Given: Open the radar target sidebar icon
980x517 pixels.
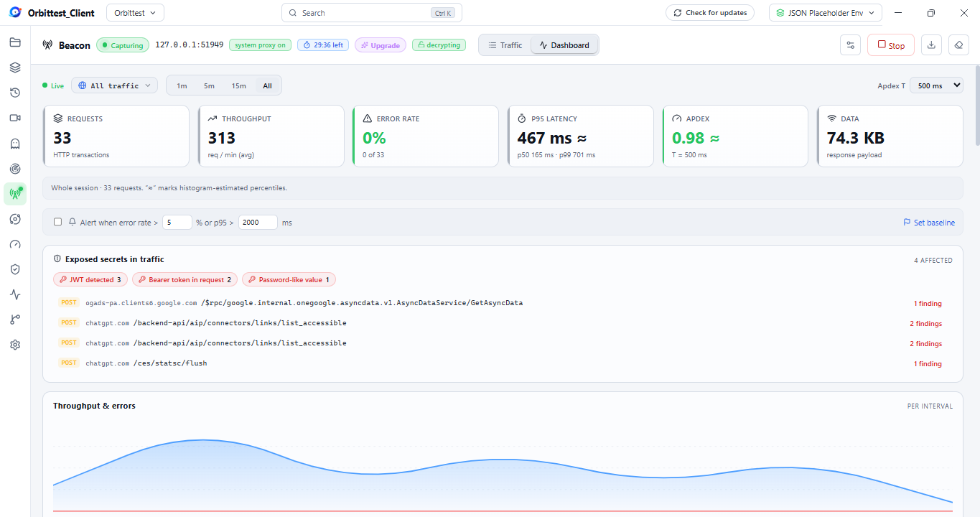Looking at the screenshot, I should pos(15,169).
